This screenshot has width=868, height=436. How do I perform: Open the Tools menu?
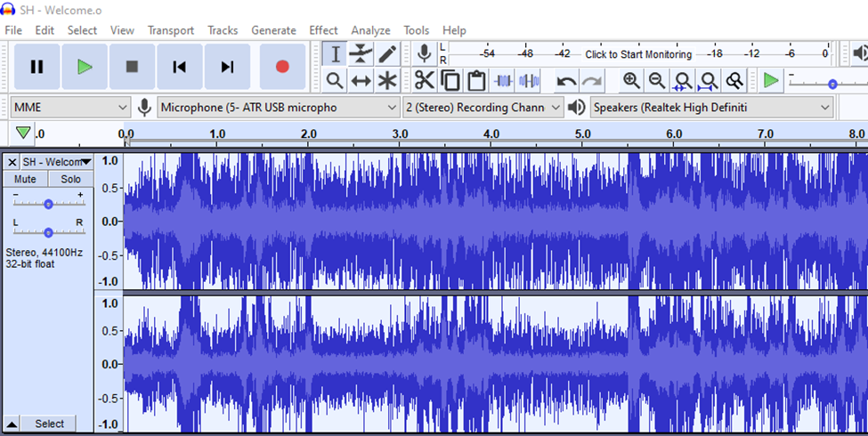point(417,30)
